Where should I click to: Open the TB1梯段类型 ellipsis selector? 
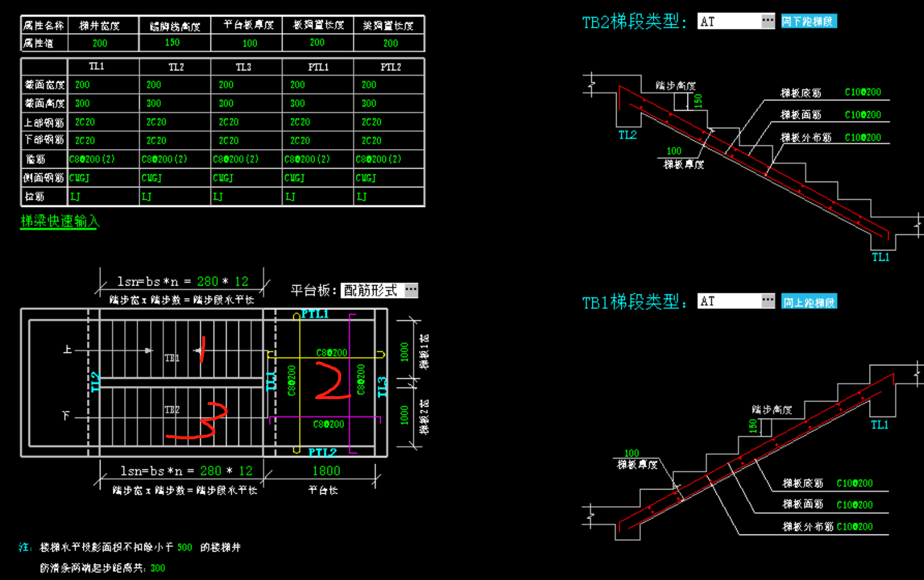coord(767,300)
